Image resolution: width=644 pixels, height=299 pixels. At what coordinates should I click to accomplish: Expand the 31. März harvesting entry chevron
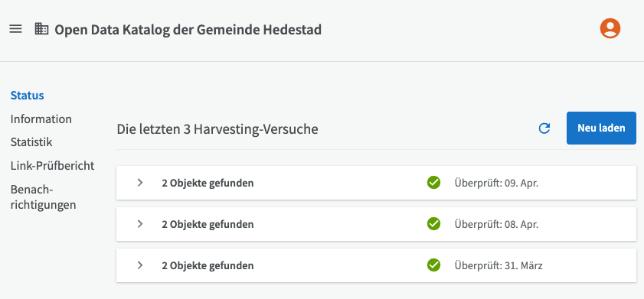(140, 265)
